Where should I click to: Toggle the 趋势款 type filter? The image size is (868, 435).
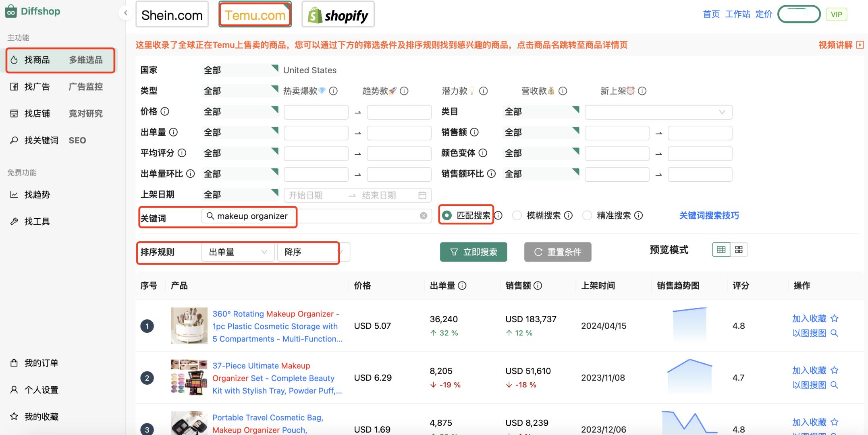(x=380, y=91)
